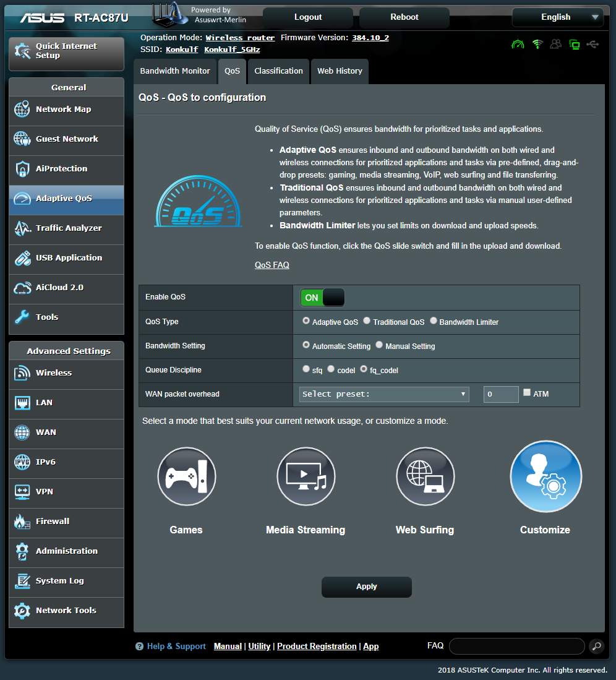Screen dimensions: 616x680
Task: Click the Tools wrench icon
Action: click(22, 317)
